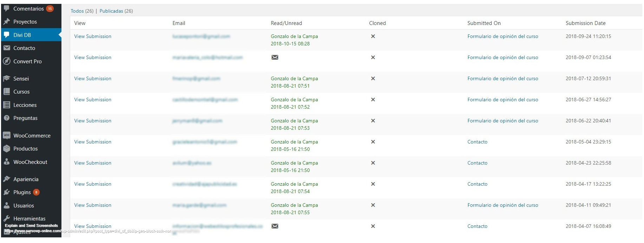Viewport: 644px width, 243px height.
Task: Open View Submission for the 2018-07-12 entry
Action: (93, 78)
